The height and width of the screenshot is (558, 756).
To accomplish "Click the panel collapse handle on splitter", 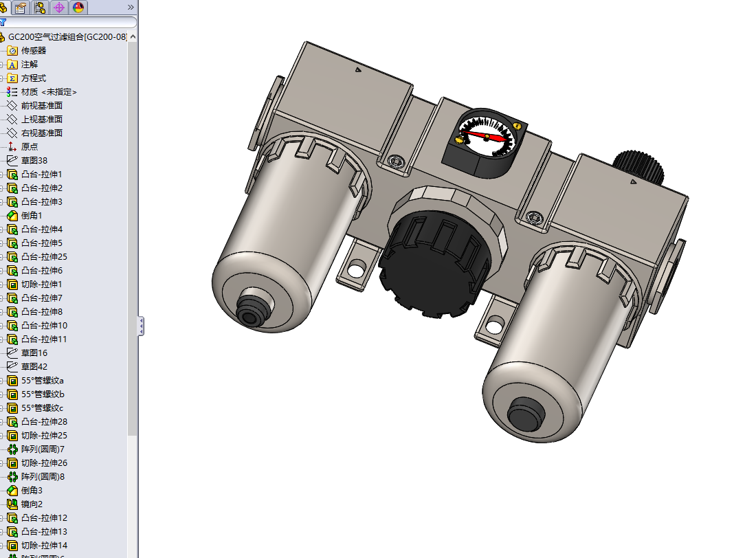I will pyautogui.click(x=141, y=326).
